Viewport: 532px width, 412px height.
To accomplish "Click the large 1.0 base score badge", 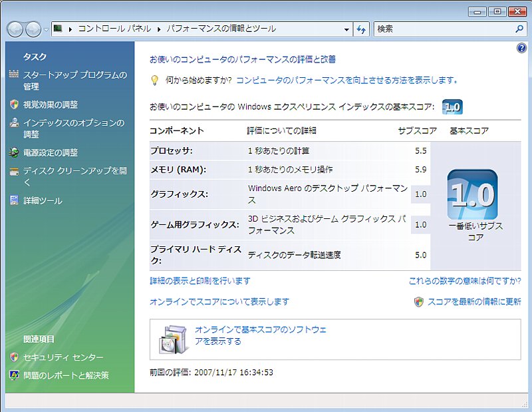I will pyautogui.click(x=472, y=194).
